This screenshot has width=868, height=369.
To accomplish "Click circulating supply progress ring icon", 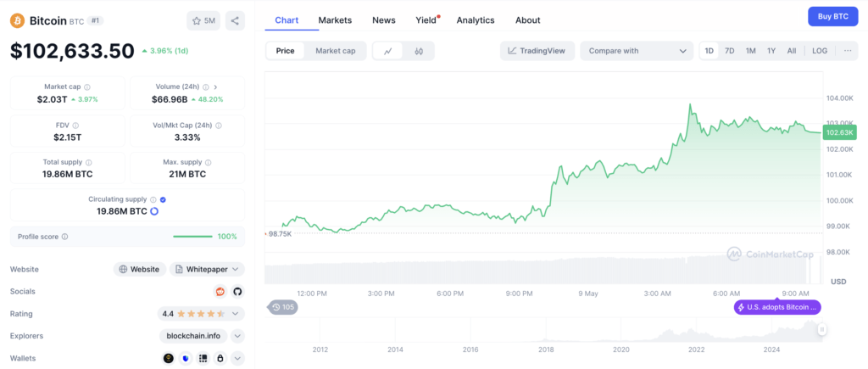I will [154, 211].
